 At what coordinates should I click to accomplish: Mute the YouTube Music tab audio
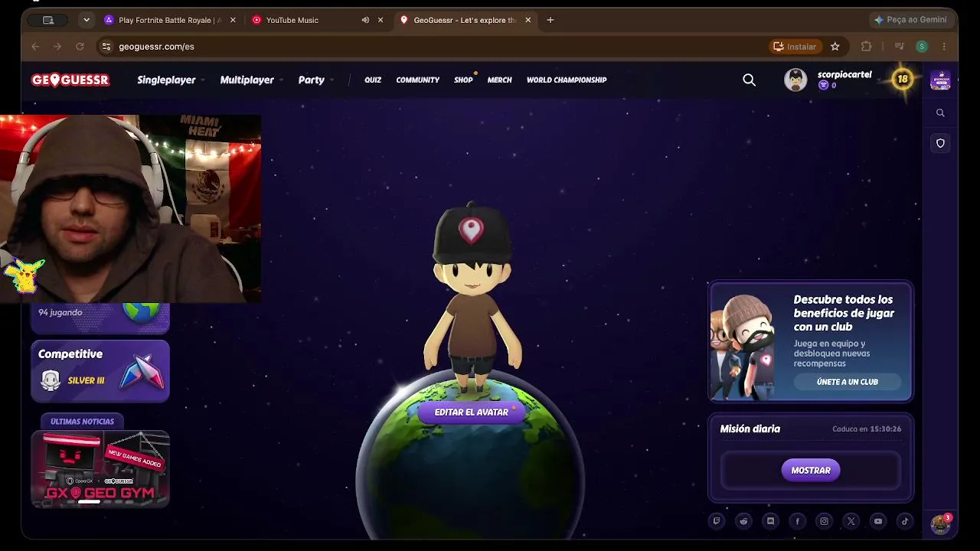(x=365, y=20)
